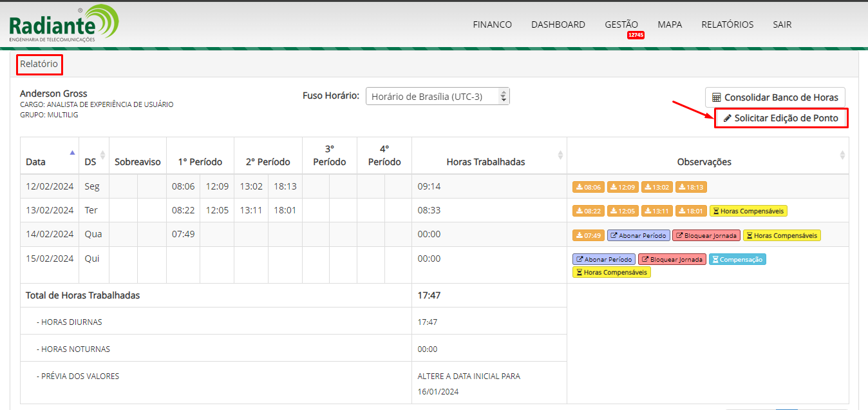Click Bloquear Jornada on the 15/02/2024 row
Screen dimensions: 868x410
click(x=672, y=259)
